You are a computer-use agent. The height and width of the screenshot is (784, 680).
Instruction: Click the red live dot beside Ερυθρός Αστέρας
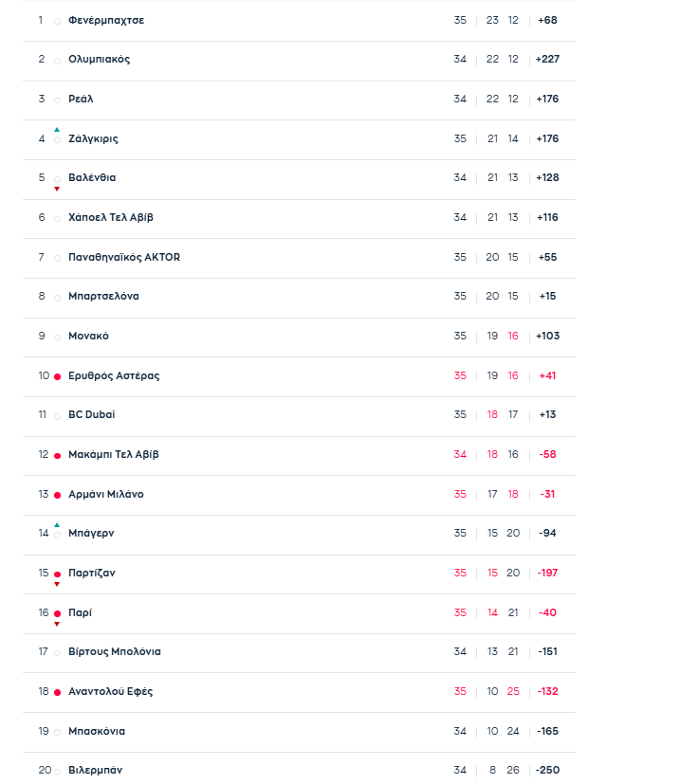pos(57,376)
